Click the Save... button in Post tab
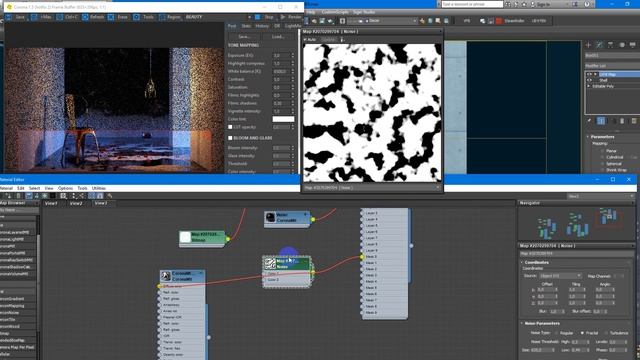The width and height of the screenshot is (640, 360). tap(244, 37)
